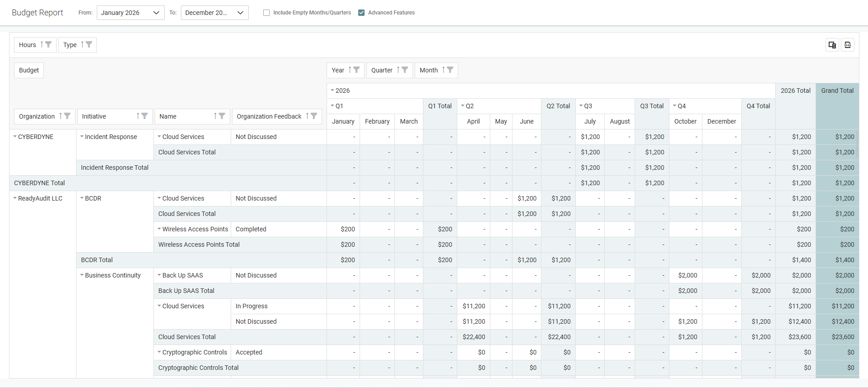
Task: Click the Quarter field filter funnel
Action: [405, 70]
